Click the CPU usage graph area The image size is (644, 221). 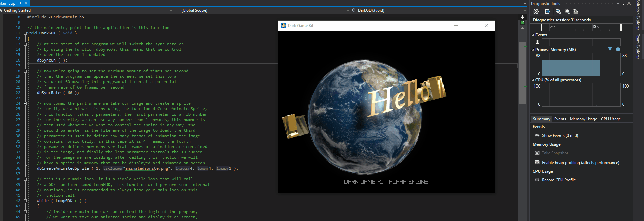[581, 95]
